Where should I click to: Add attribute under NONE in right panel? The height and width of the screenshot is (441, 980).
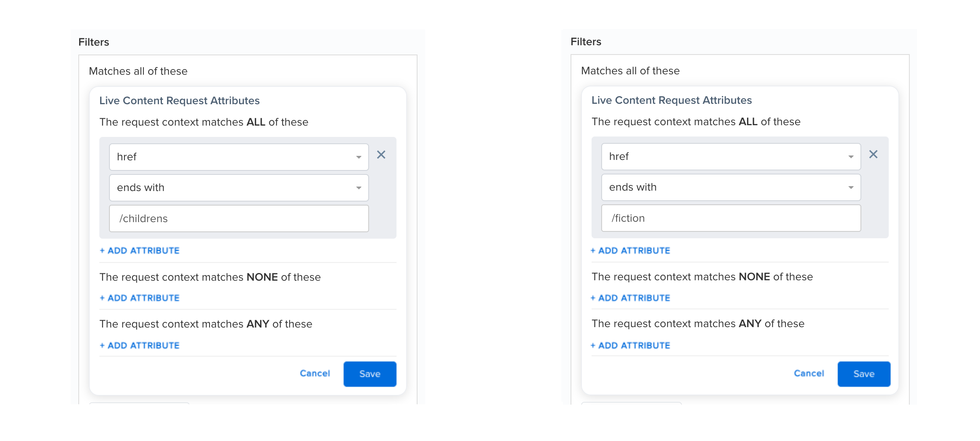[630, 298]
